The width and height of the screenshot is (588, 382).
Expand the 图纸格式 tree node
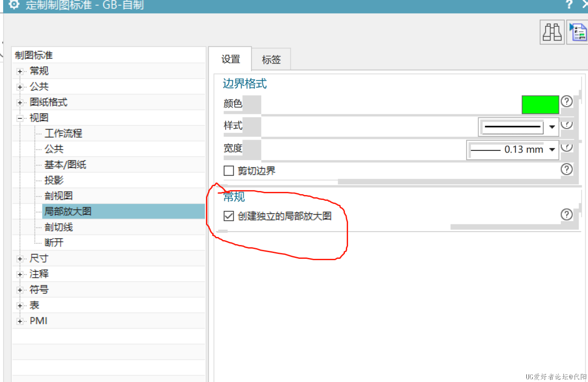pos(20,103)
